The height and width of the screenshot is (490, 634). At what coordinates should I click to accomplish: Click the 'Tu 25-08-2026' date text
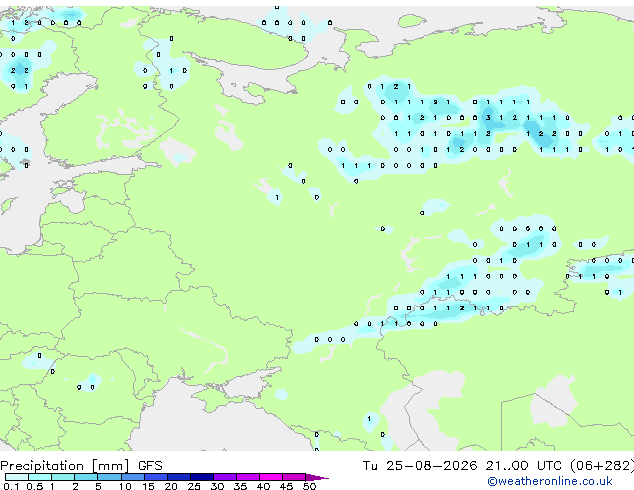[x=420, y=466]
